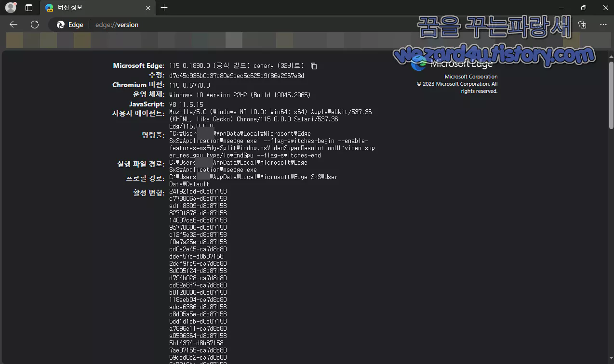Click variation a0596364-d8b87158
This screenshot has width=614, height=364.
[198, 336]
